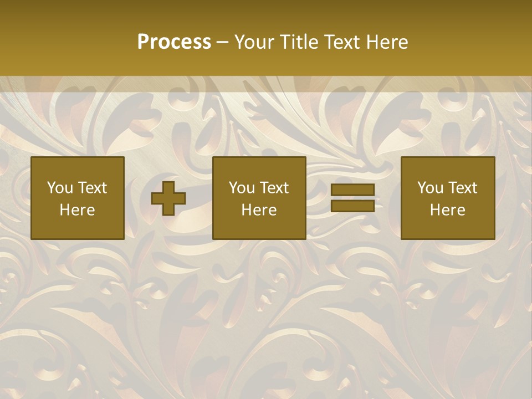Click 'Your Title Text Here' in the title
Viewport: 532px width, 399px height.
(321, 42)
